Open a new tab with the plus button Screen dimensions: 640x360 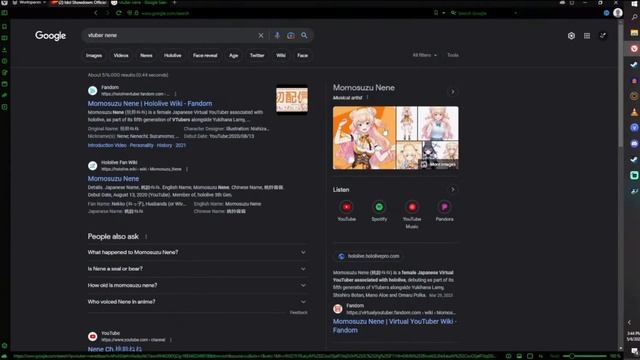click(174, 2)
